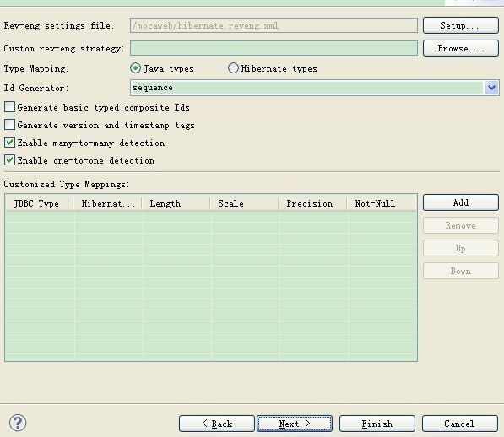This screenshot has width=504, height=437.
Task: Focus the Custom rev-eng strategy text field
Action: tap(274, 48)
